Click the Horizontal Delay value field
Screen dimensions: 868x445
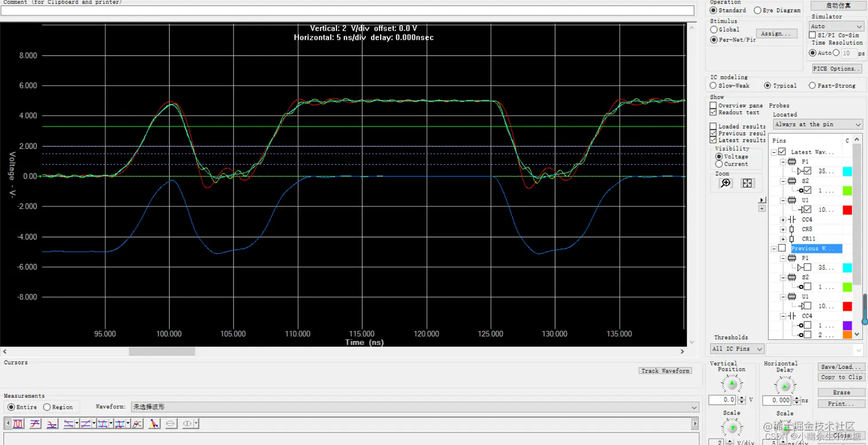tap(776, 400)
